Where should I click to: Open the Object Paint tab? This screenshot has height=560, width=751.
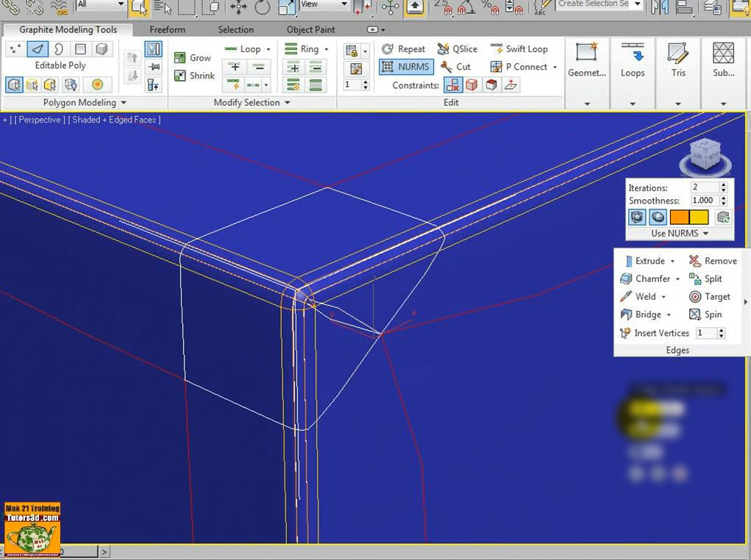pyautogui.click(x=310, y=30)
